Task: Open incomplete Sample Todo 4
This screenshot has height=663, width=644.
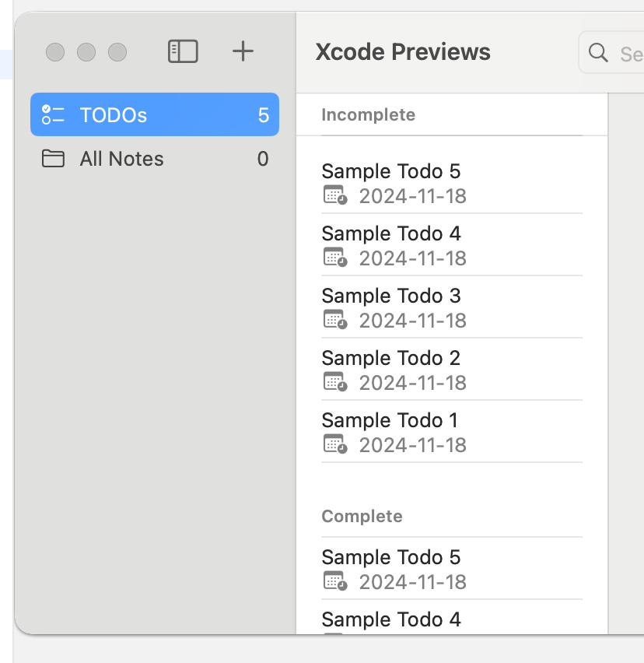Action: (x=391, y=233)
